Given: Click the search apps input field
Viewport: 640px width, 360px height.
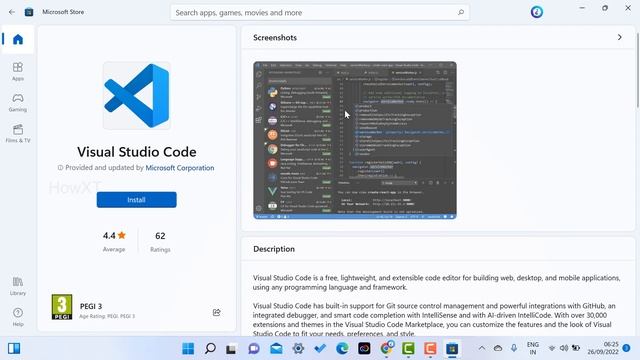Looking at the screenshot, I should coord(320,13).
